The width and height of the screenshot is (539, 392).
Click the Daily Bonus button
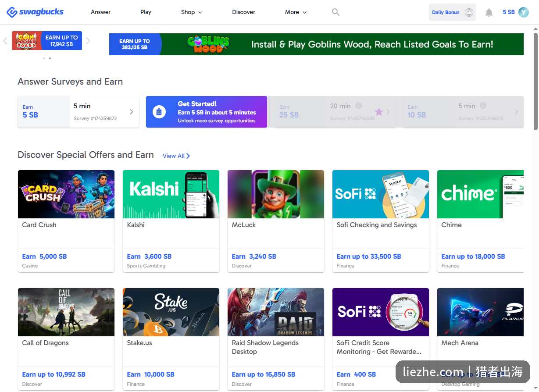(x=452, y=12)
